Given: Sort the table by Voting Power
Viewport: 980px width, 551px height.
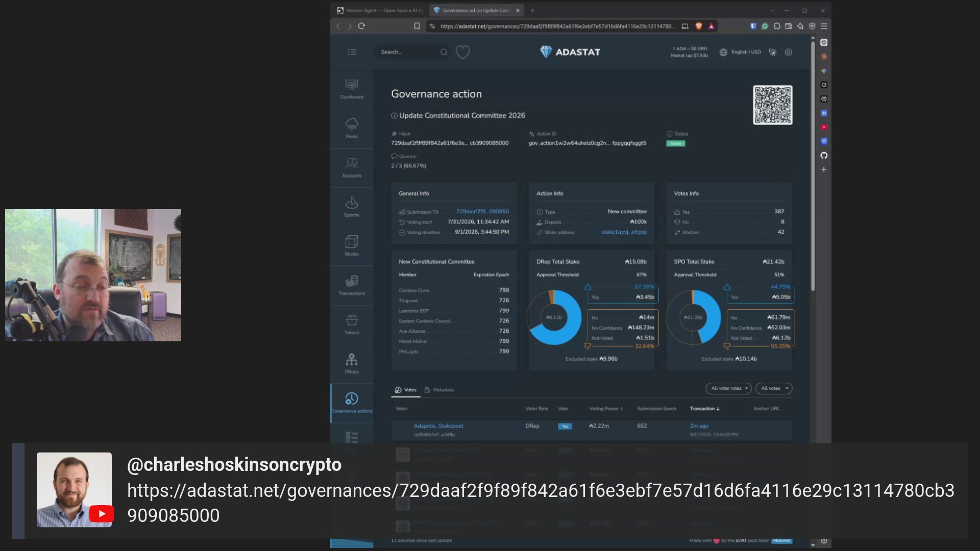Looking at the screenshot, I should pos(606,409).
